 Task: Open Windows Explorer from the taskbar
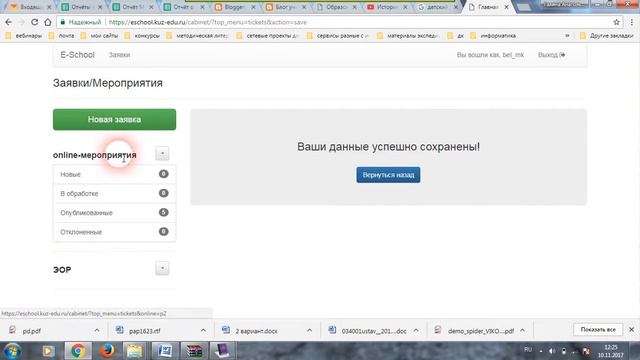pos(135,351)
